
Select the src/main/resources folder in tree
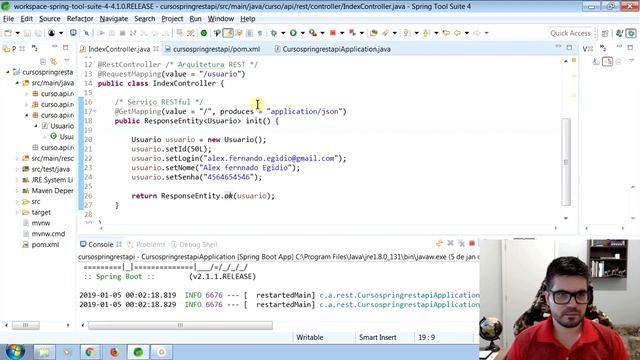pos(52,158)
